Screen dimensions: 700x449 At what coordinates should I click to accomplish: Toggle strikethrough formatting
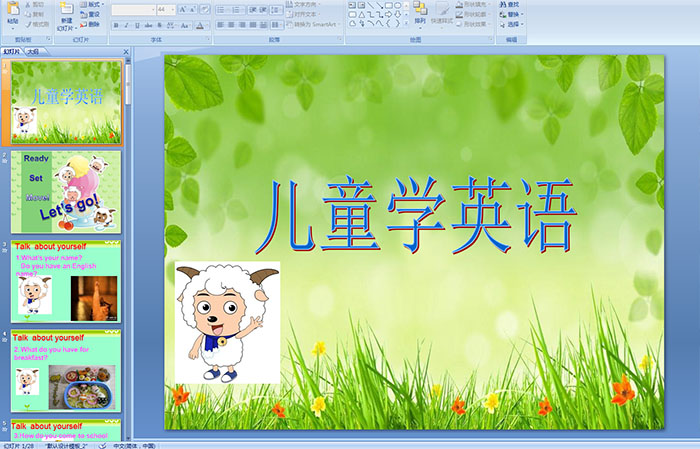148,25
